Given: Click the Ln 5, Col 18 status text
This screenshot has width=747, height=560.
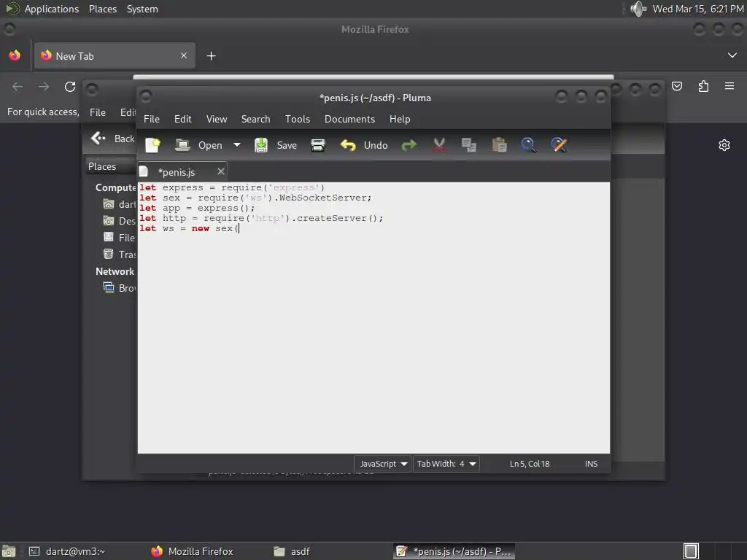Looking at the screenshot, I should coord(530,464).
